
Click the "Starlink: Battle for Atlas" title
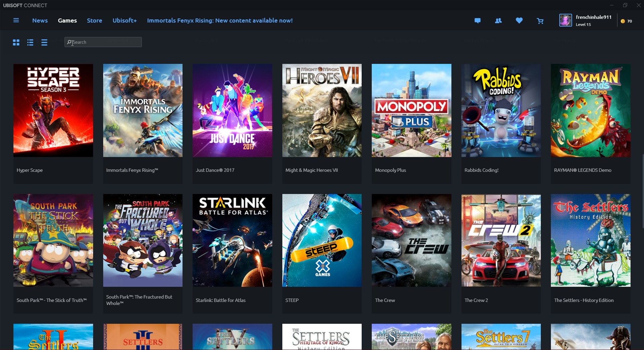(x=220, y=300)
